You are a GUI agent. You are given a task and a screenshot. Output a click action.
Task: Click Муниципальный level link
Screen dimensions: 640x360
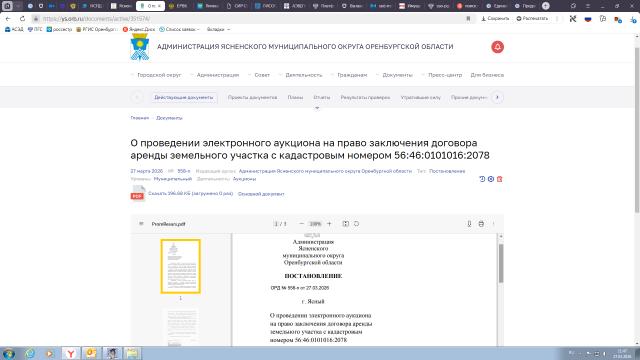tap(173, 179)
